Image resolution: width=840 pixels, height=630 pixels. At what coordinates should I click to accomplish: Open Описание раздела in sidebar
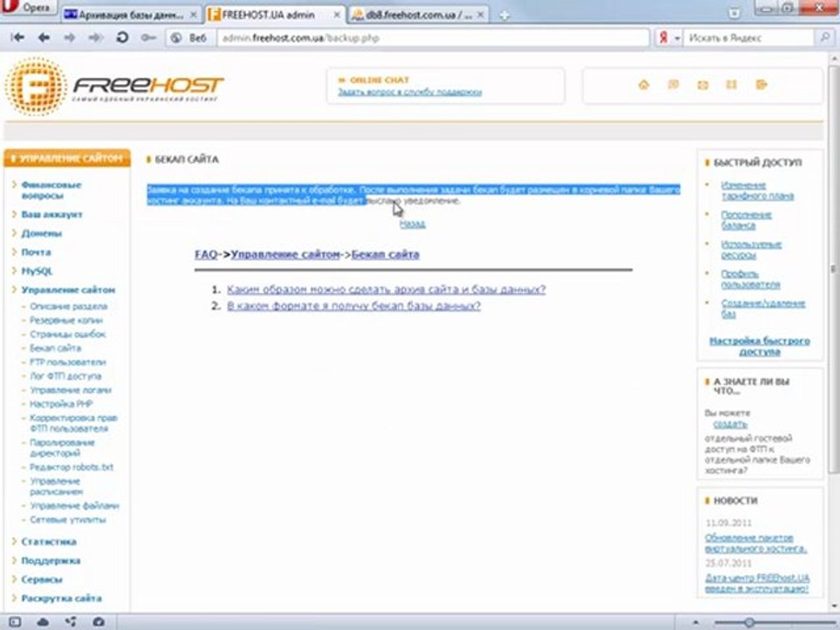click(68, 306)
